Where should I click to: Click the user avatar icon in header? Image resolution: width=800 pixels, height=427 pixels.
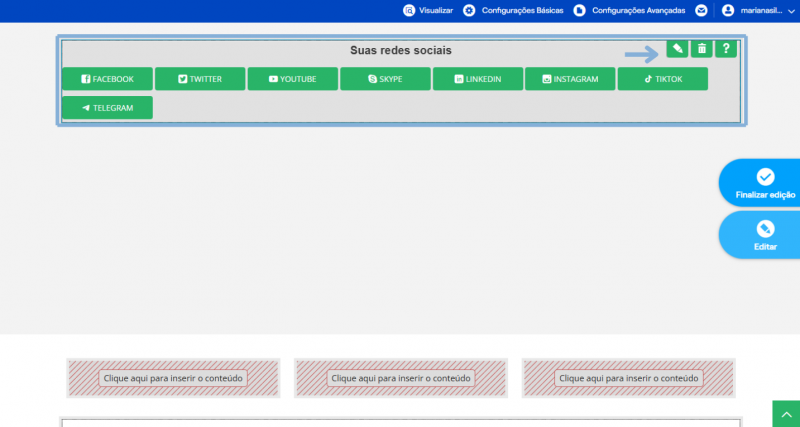[x=728, y=10]
